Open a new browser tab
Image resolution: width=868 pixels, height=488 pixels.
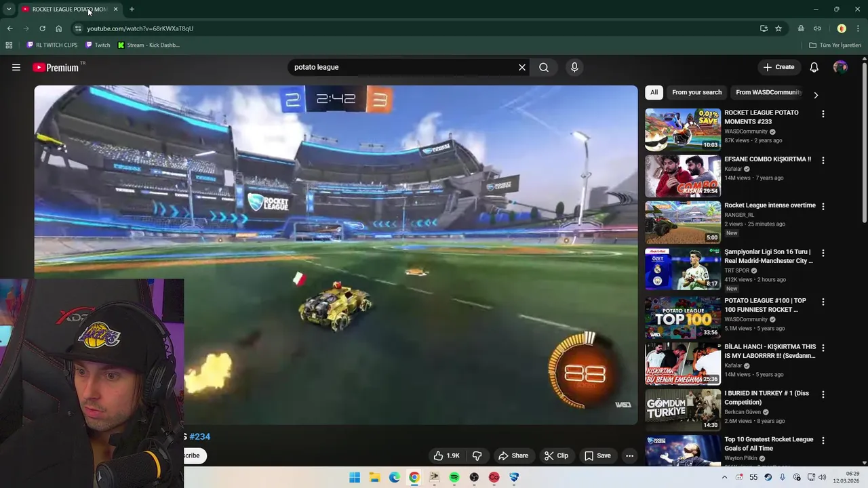(132, 9)
